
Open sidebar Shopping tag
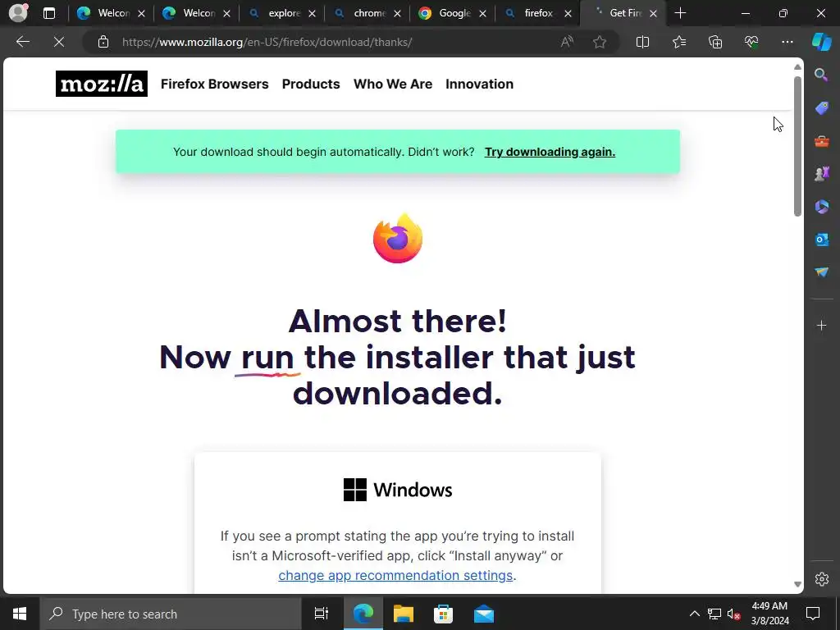[x=821, y=107]
